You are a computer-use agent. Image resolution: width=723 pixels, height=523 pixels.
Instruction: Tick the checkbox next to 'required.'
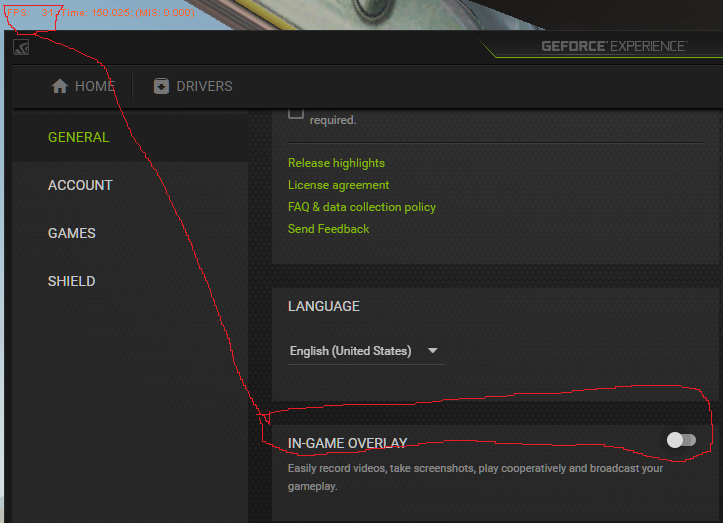296,113
